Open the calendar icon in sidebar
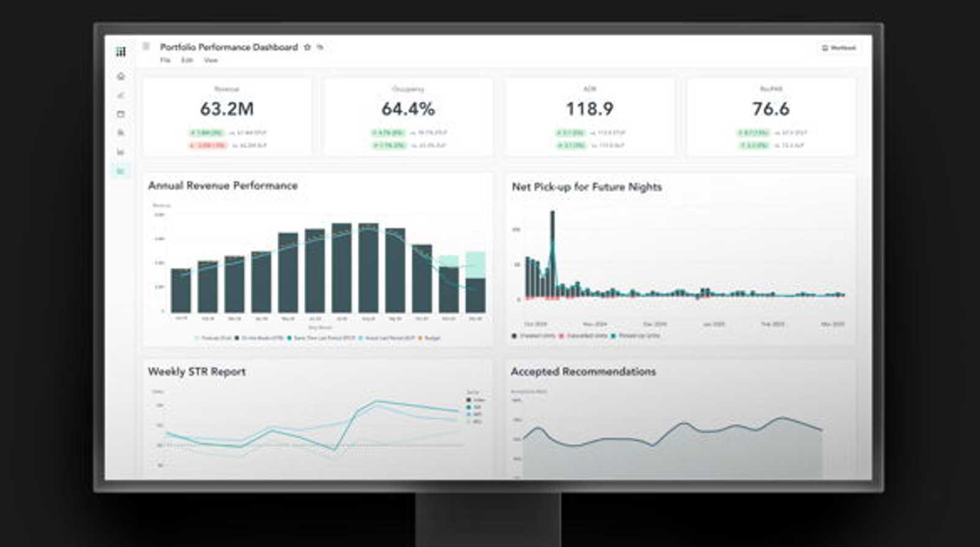 pyautogui.click(x=121, y=114)
